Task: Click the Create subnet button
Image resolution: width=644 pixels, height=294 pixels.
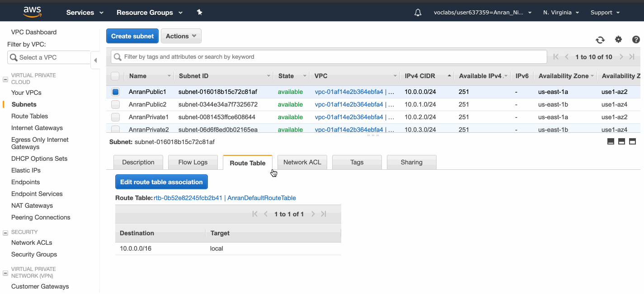Action: 132,36
